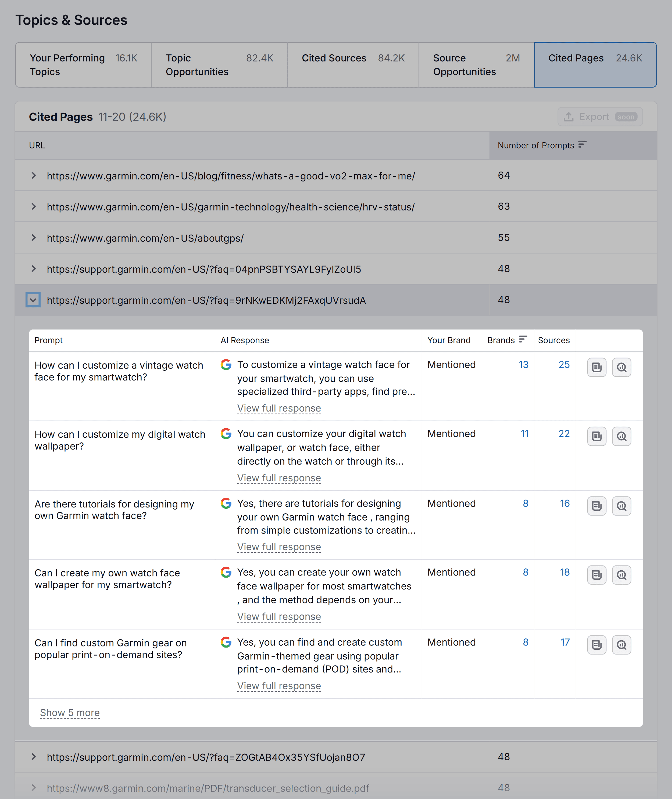Click magnifier icon on watch face wallpaper prompt row

click(x=622, y=575)
